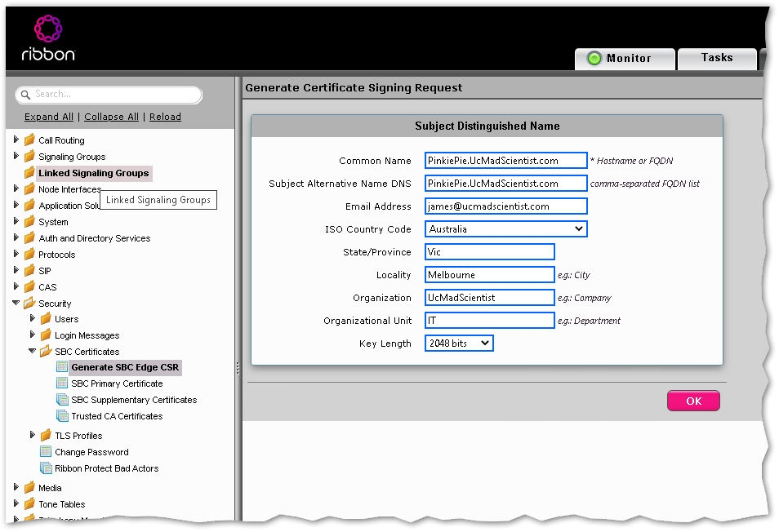Click the Generate SBC Edge CSR page icon
This screenshot has height=532, width=779.
pos(62,366)
